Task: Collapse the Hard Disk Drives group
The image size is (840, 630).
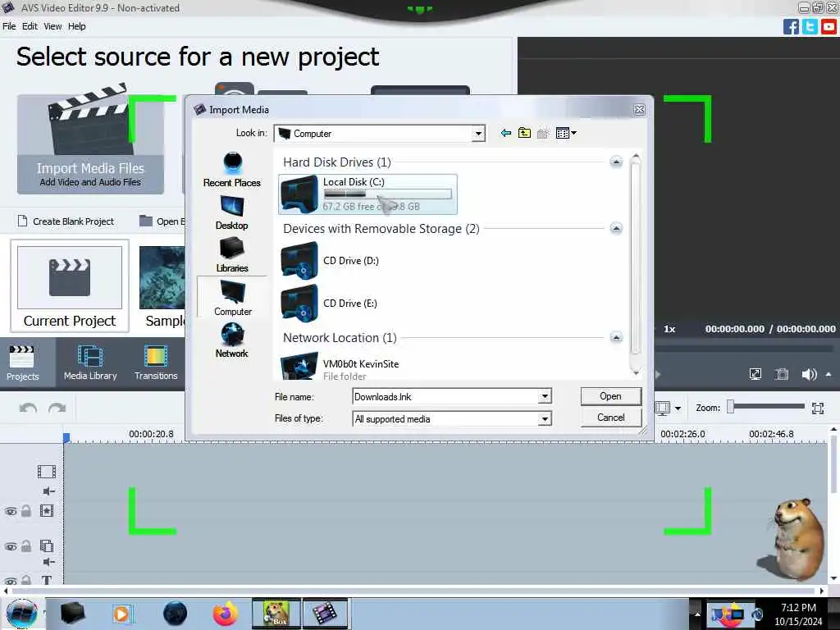Action: click(616, 162)
